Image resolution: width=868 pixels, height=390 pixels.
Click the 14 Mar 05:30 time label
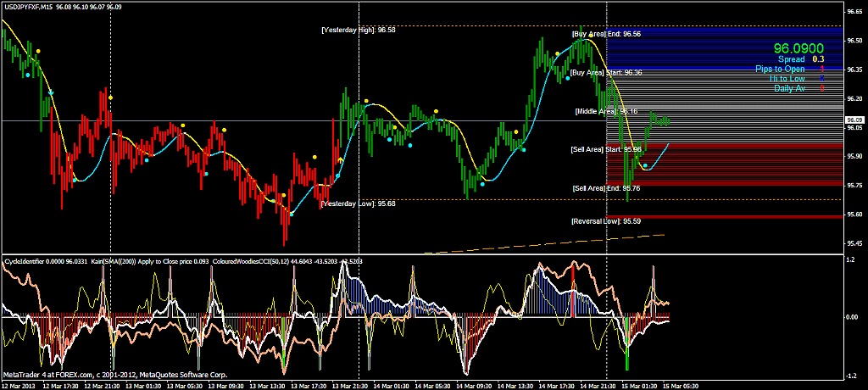coord(433,386)
